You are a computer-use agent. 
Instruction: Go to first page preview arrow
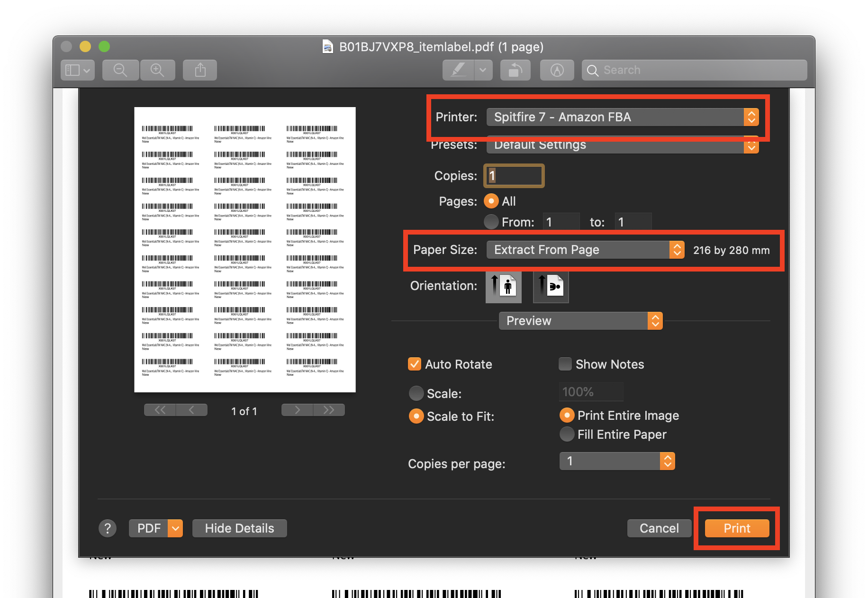point(160,410)
